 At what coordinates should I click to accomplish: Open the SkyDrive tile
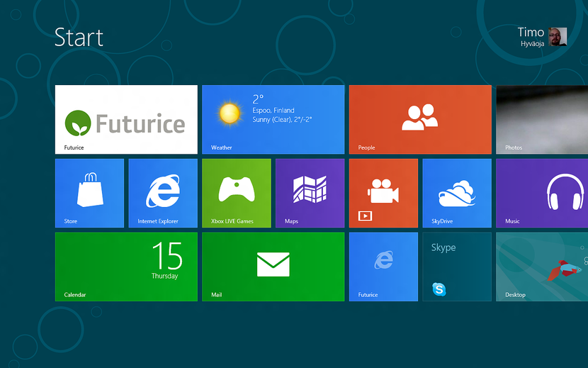pyautogui.click(x=457, y=193)
